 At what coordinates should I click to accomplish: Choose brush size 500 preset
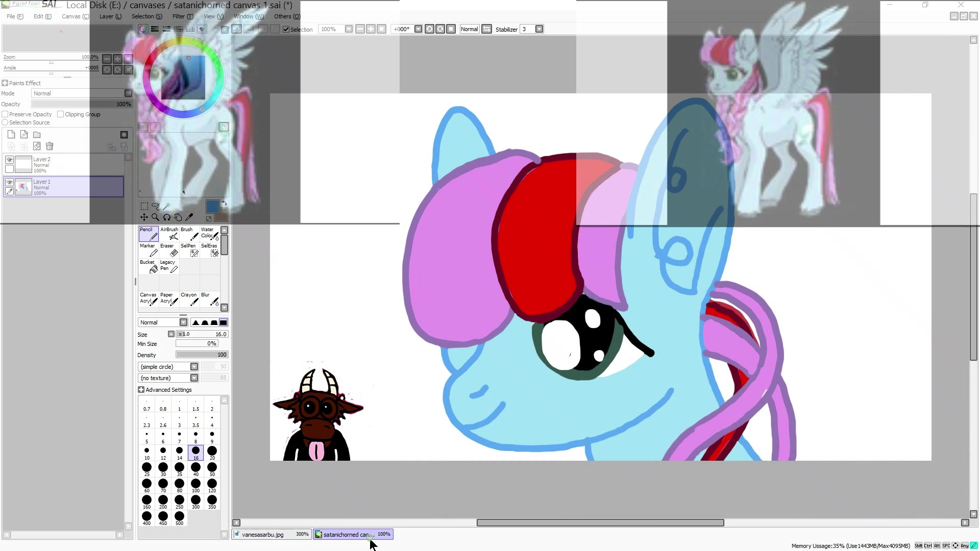[179, 518]
